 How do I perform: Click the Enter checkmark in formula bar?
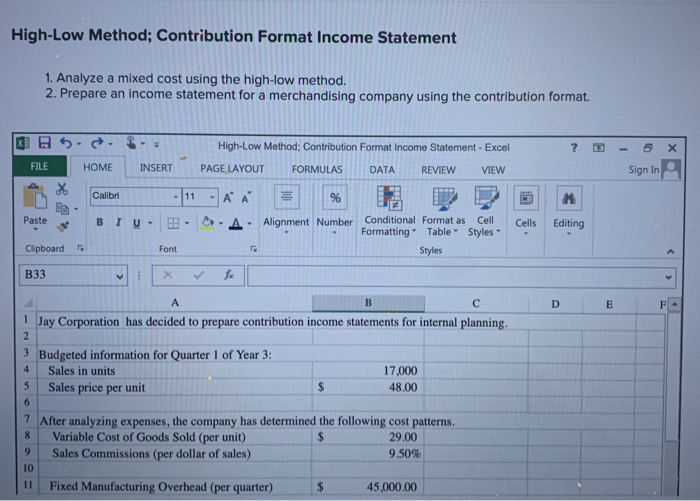click(x=199, y=275)
